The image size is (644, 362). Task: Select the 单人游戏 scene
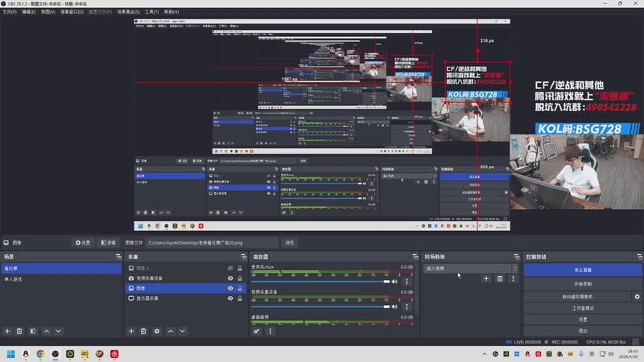pos(61,279)
